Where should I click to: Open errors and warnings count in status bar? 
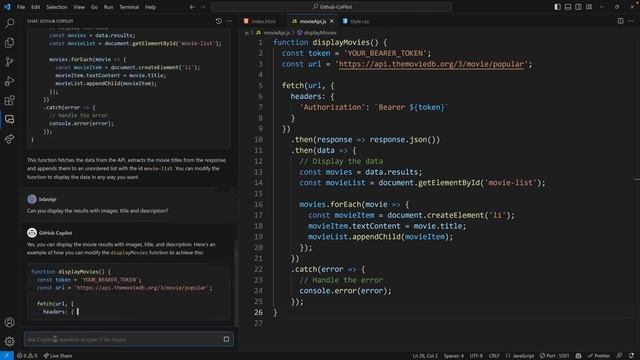click(x=27, y=356)
